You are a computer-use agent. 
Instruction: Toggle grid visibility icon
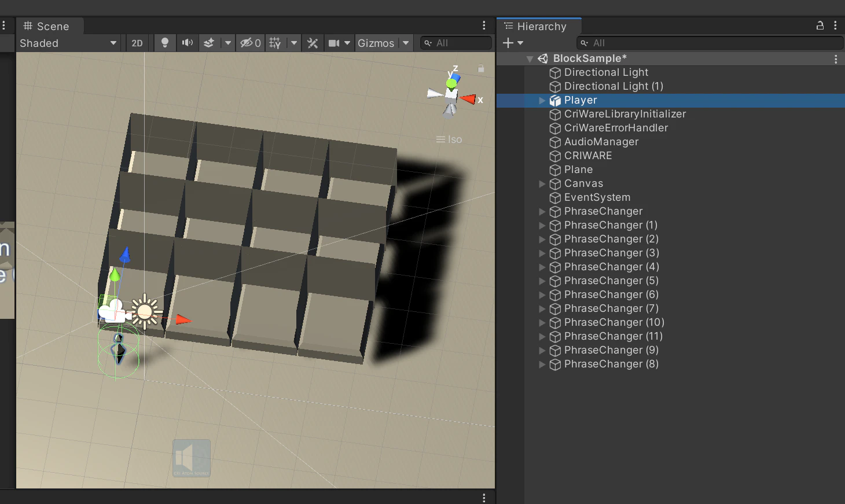(275, 43)
